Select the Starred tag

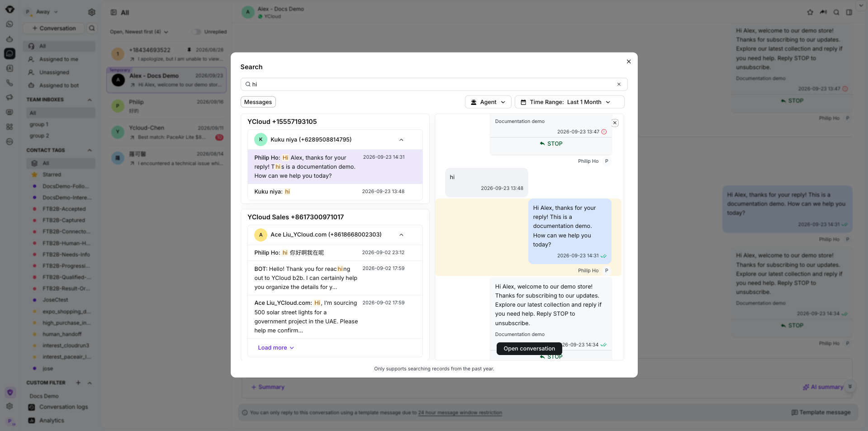[x=60, y=175]
